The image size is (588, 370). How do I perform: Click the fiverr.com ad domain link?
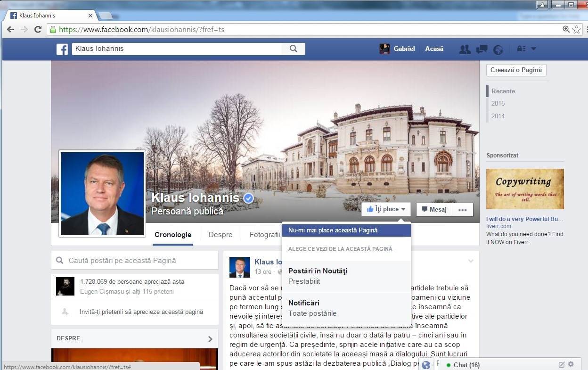tap(498, 226)
